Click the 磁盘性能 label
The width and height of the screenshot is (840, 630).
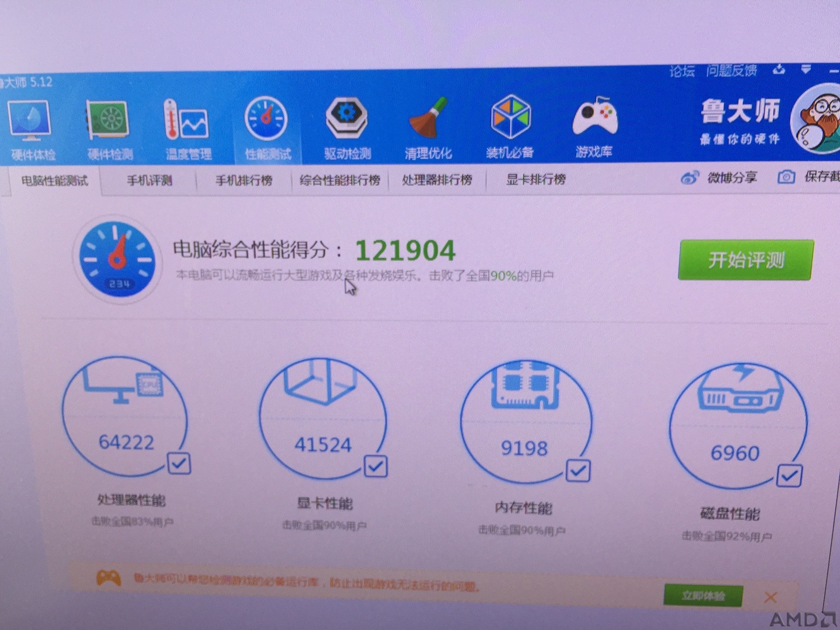tap(730, 514)
